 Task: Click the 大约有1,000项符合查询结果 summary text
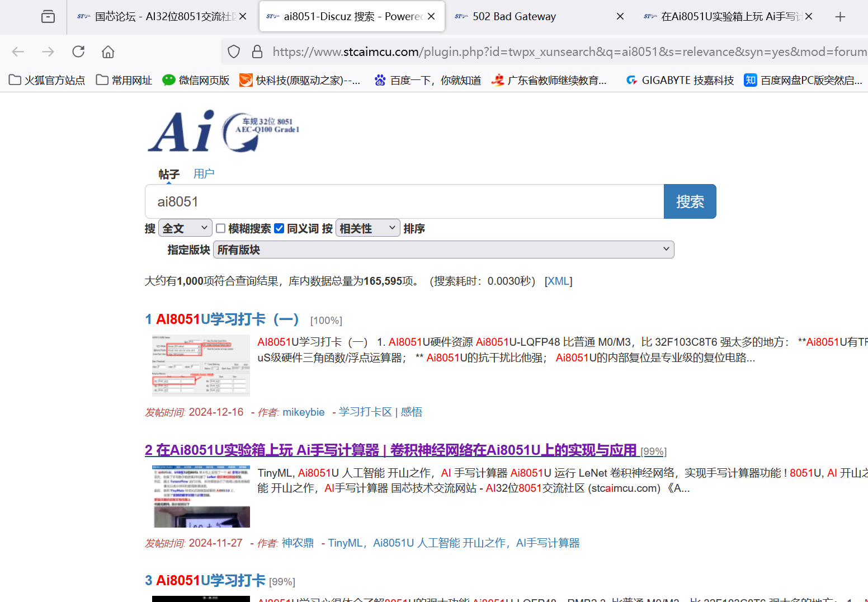[212, 281]
